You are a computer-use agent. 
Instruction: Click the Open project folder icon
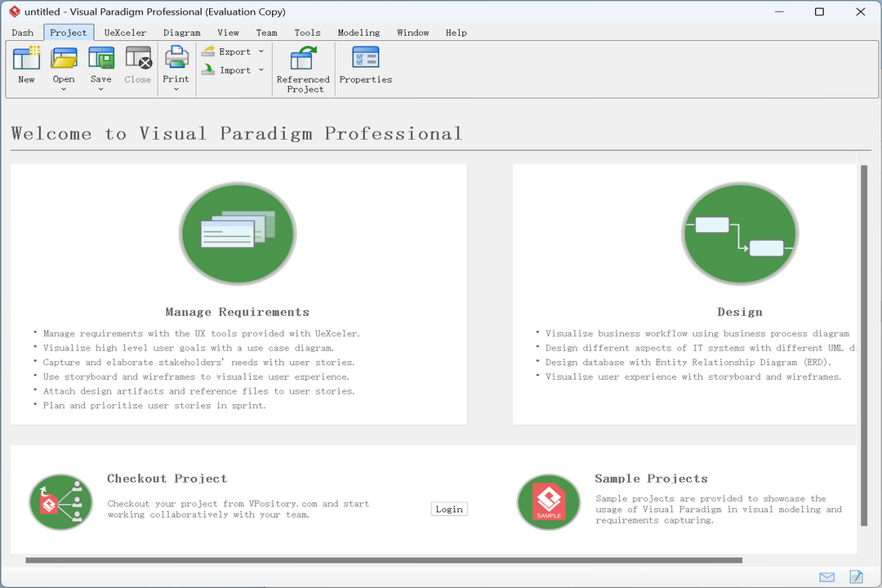point(64,59)
